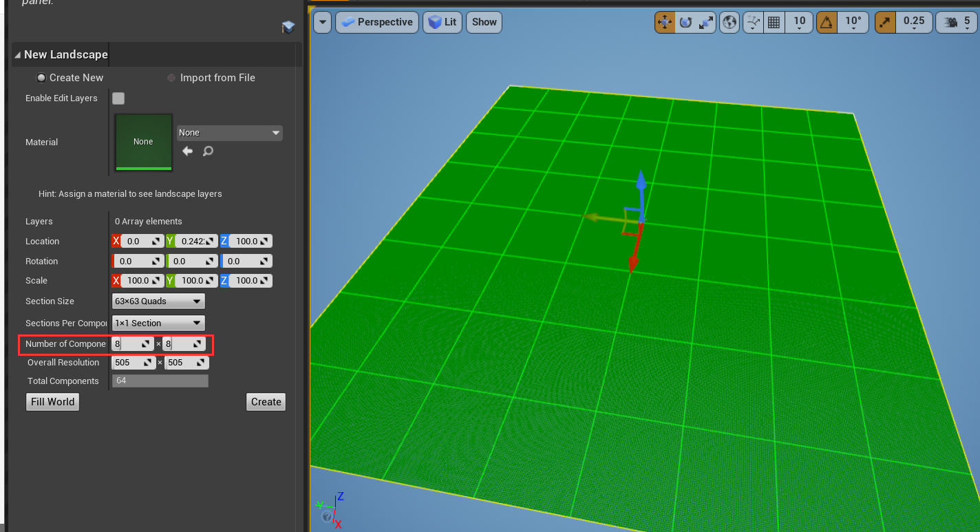Screen dimensions: 980x532
Task: Click the Create landscape button
Action: 266,402
